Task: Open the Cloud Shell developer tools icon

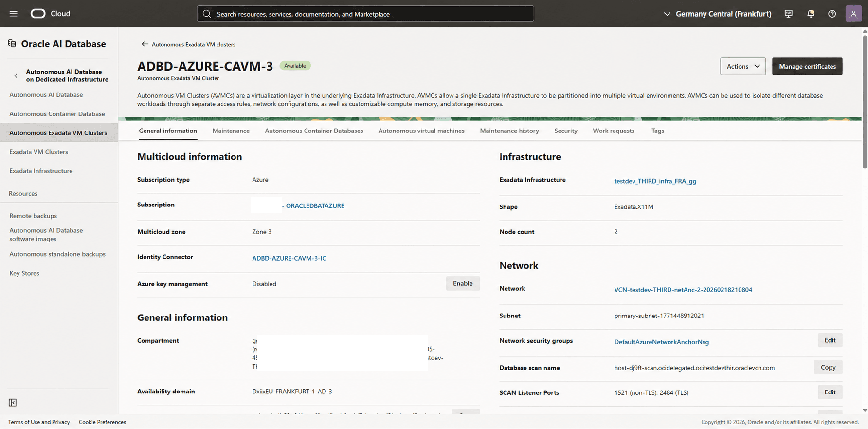Action: click(x=788, y=14)
